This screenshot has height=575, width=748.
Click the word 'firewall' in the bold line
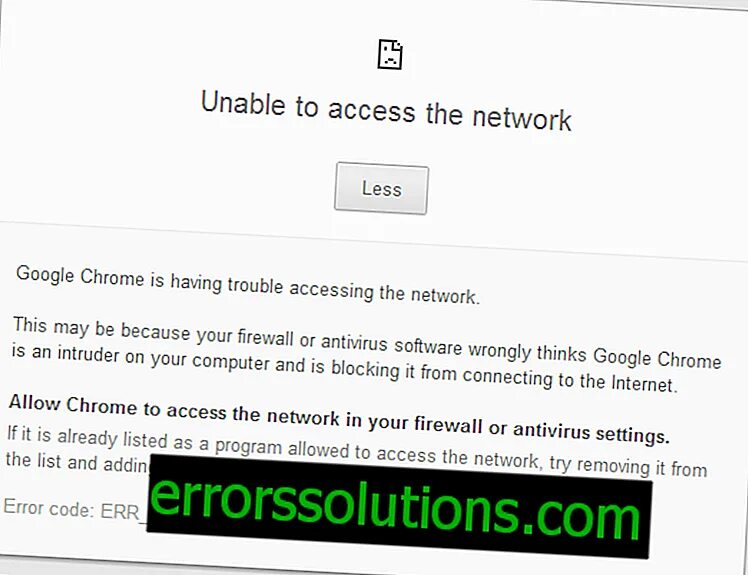[448, 424]
